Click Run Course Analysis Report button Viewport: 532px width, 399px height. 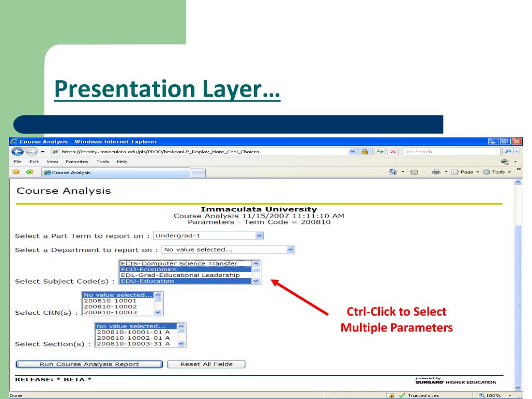pyautogui.click(x=89, y=364)
